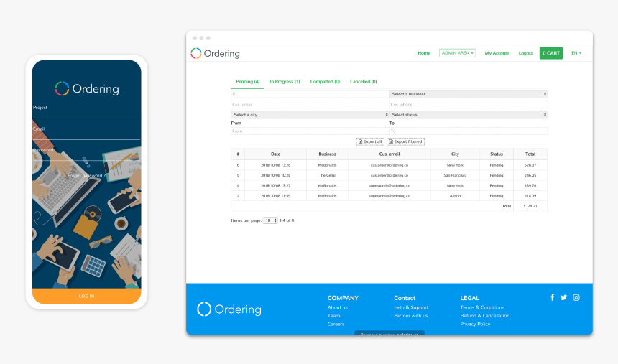Tap the Email field on phone

[87, 134]
